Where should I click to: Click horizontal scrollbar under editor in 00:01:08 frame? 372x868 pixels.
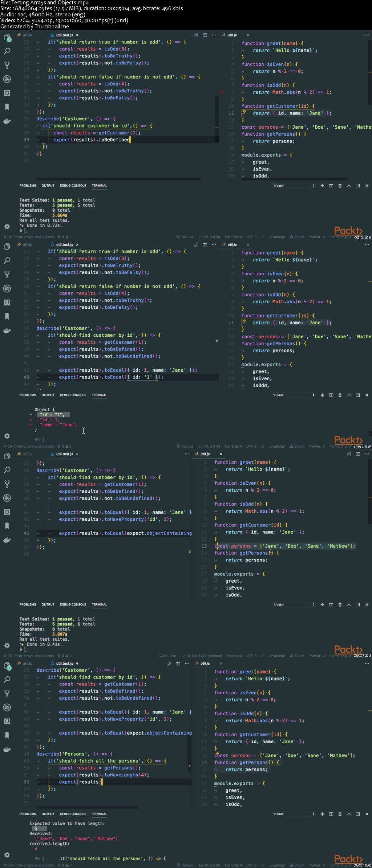118,179
